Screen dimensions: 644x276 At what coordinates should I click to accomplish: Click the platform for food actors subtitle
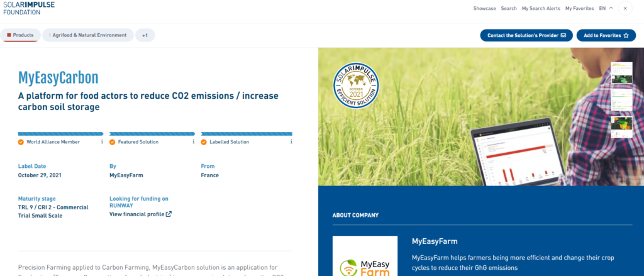point(148,101)
